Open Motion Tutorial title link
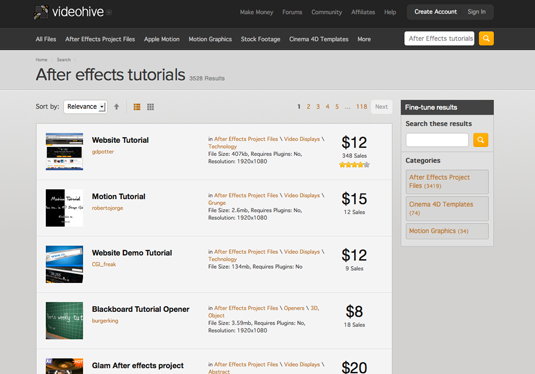The image size is (535, 374). pyautogui.click(x=118, y=197)
